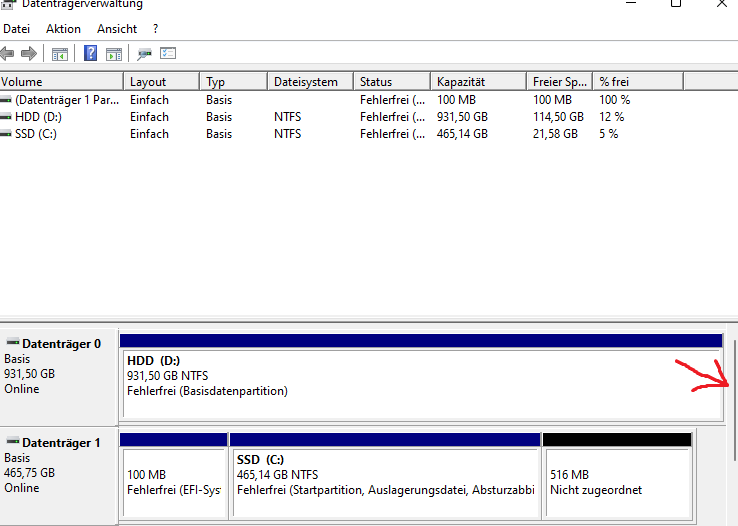
Task: Select the HDD (D:) partition block
Action: pyautogui.click(x=421, y=377)
